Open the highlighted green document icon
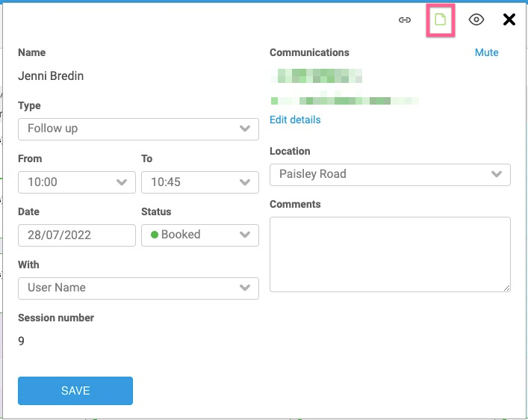 [x=440, y=20]
